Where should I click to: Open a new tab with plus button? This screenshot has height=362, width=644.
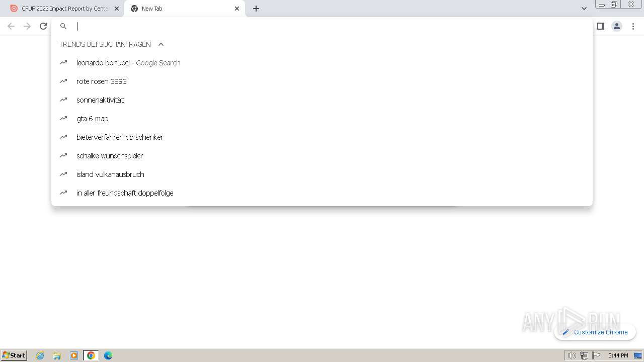(256, 9)
